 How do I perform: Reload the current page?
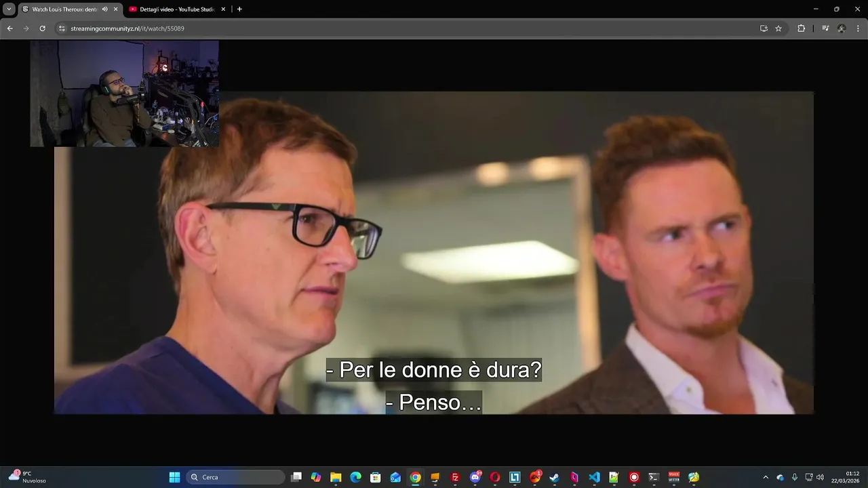tap(42, 28)
